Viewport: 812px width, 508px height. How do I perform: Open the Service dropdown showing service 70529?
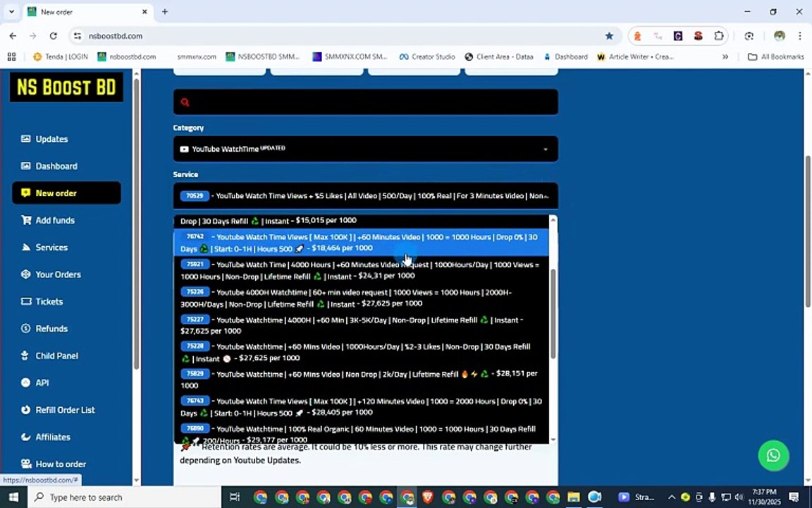click(366, 196)
